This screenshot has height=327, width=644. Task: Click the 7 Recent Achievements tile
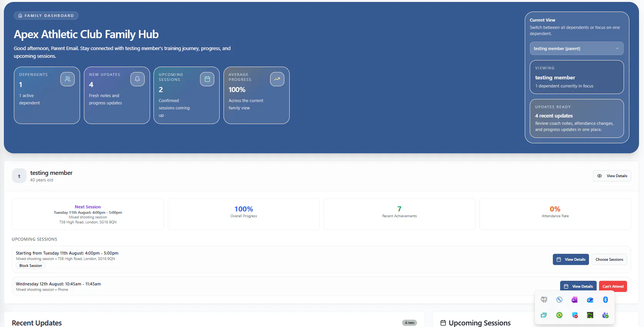(x=399, y=214)
